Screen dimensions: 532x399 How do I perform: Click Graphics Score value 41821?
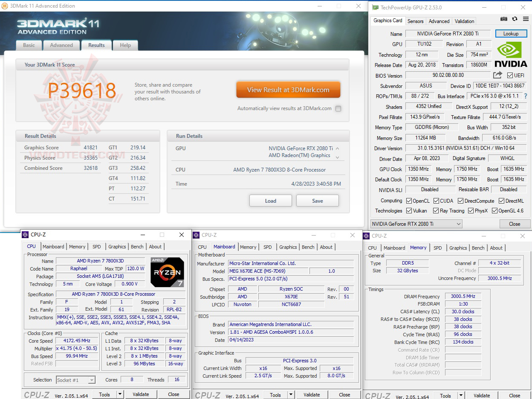[x=91, y=148]
